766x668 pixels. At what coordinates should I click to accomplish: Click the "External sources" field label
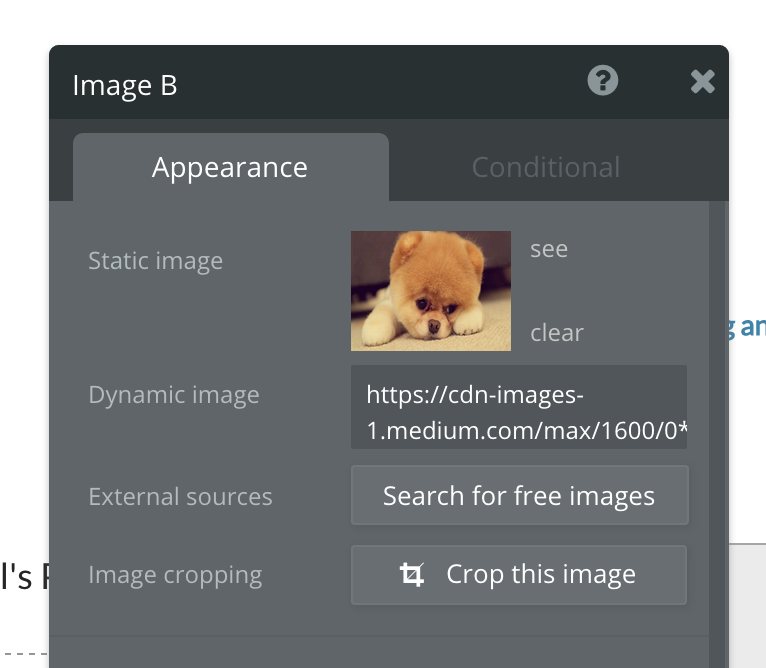click(x=180, y=497)
